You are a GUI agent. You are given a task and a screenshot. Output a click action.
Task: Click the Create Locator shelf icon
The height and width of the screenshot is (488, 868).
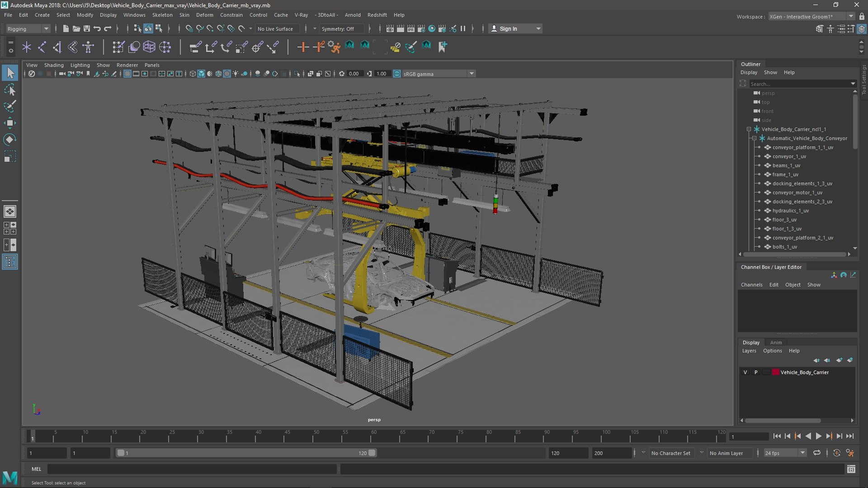click(27, 47)
